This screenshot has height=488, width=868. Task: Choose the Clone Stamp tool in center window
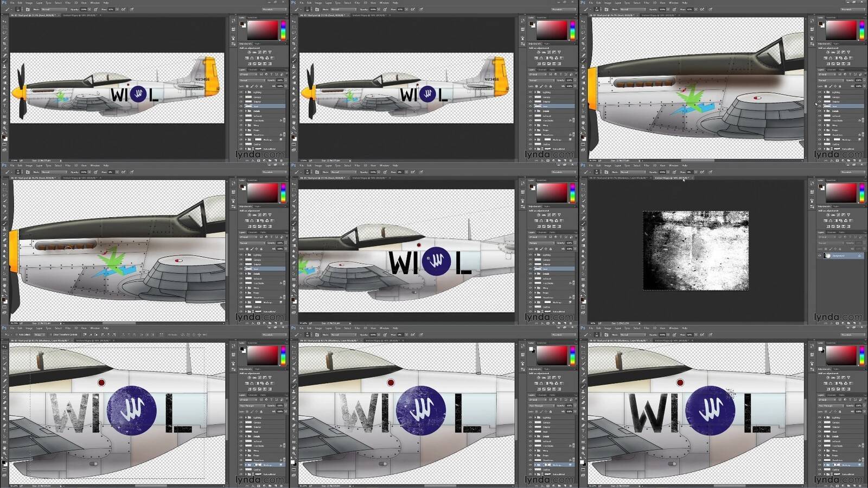click(294, 229)
